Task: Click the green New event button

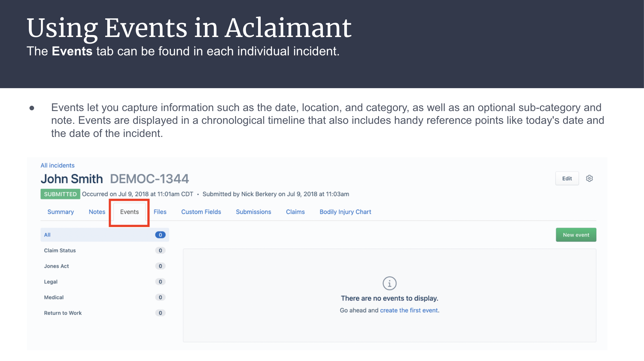Action: click(576, 235)
